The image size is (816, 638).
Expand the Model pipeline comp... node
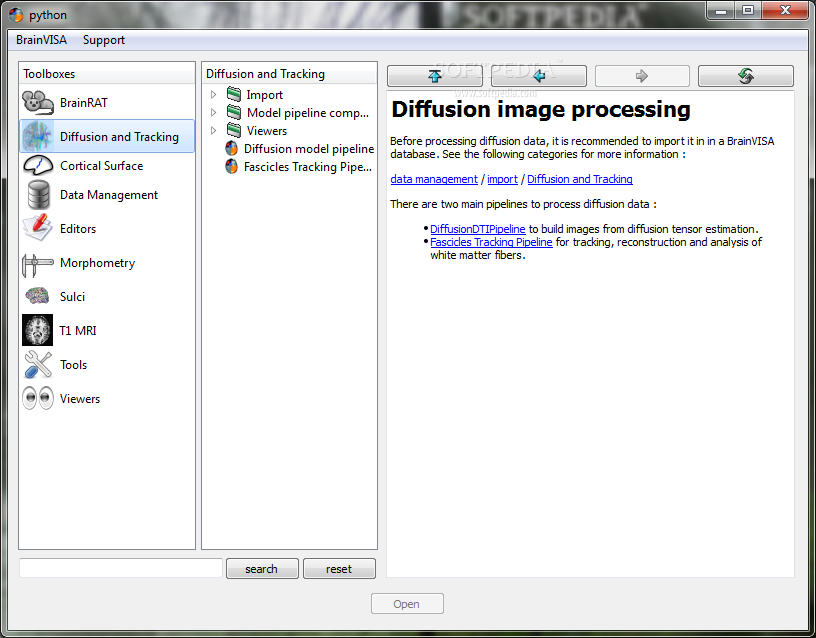[x=213, y=112]
